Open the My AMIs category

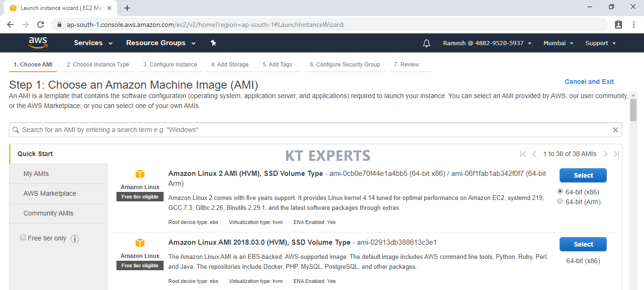58,174
